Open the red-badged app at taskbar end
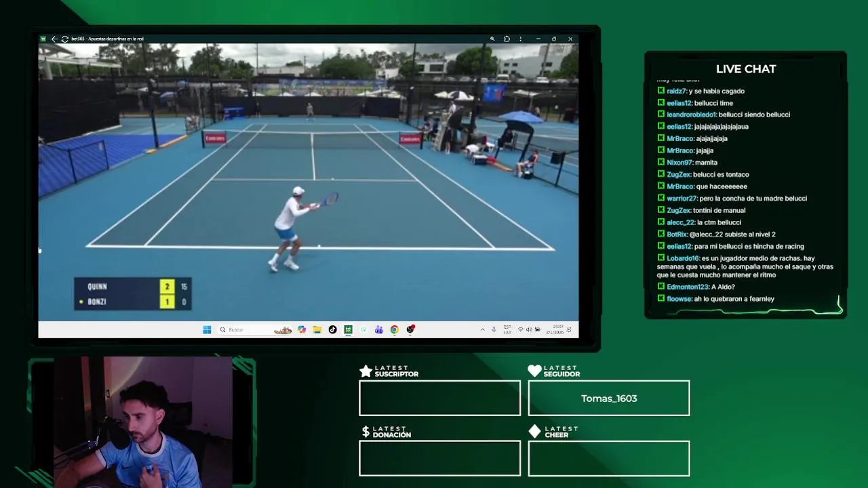 (x=410, y=330)
